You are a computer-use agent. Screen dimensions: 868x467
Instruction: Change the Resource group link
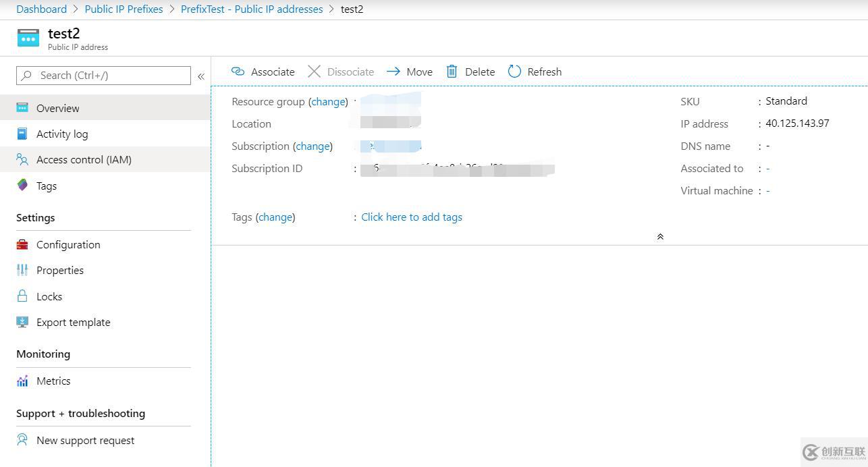pyautogui.click(x=328, y=102)
